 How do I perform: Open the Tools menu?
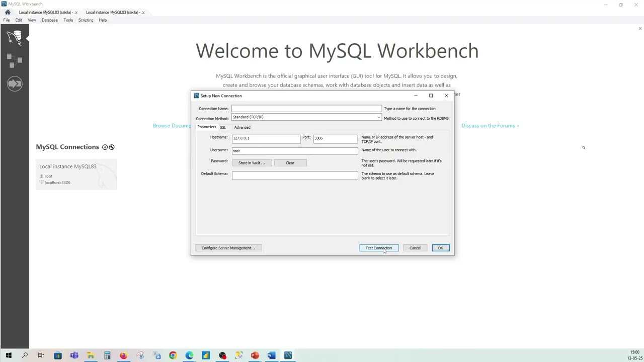click(x=68, y=20)
